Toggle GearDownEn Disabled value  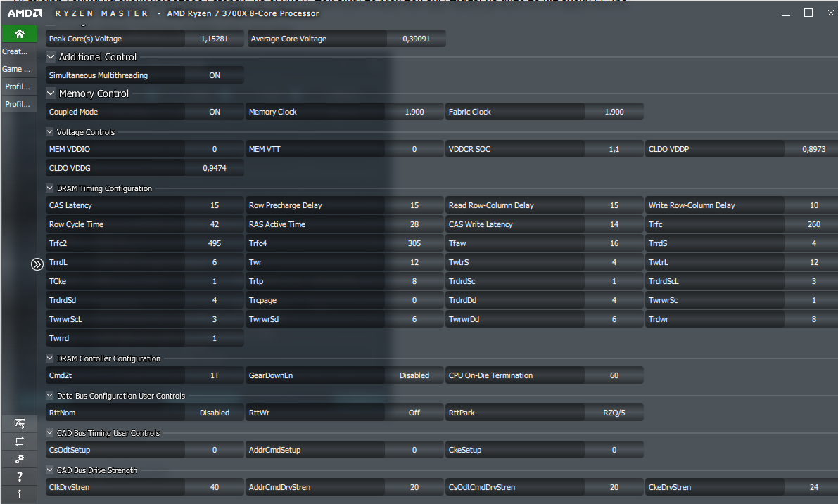[414, 375]
